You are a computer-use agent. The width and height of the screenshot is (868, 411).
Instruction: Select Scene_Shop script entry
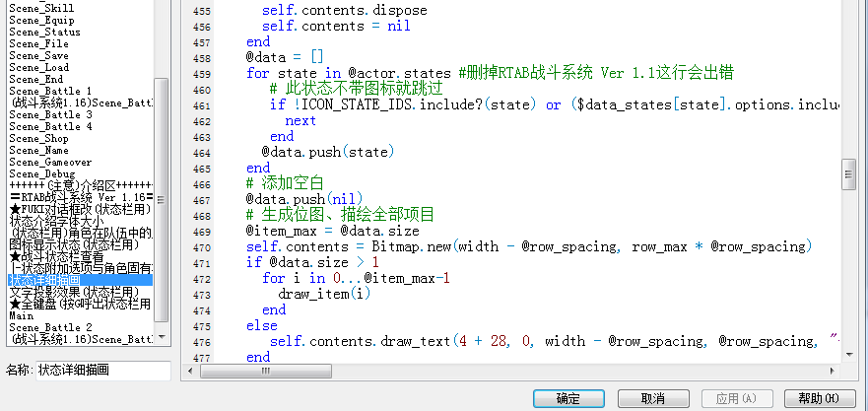38,138
